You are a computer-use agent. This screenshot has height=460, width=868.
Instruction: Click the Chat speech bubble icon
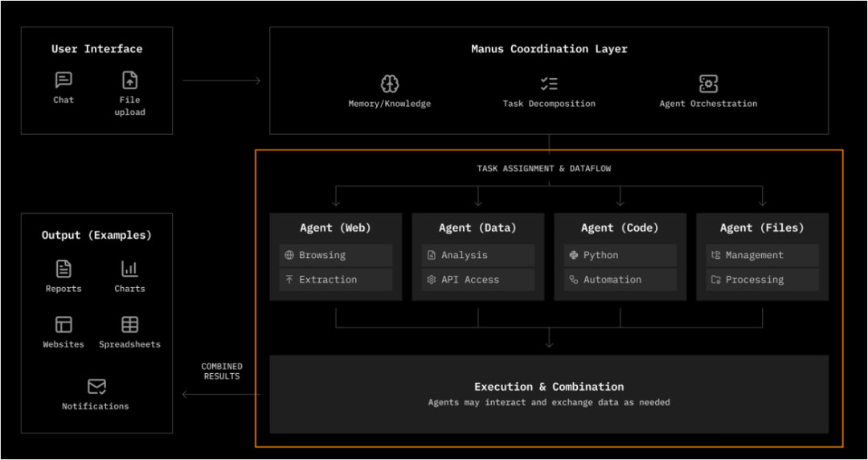point(63,80)
